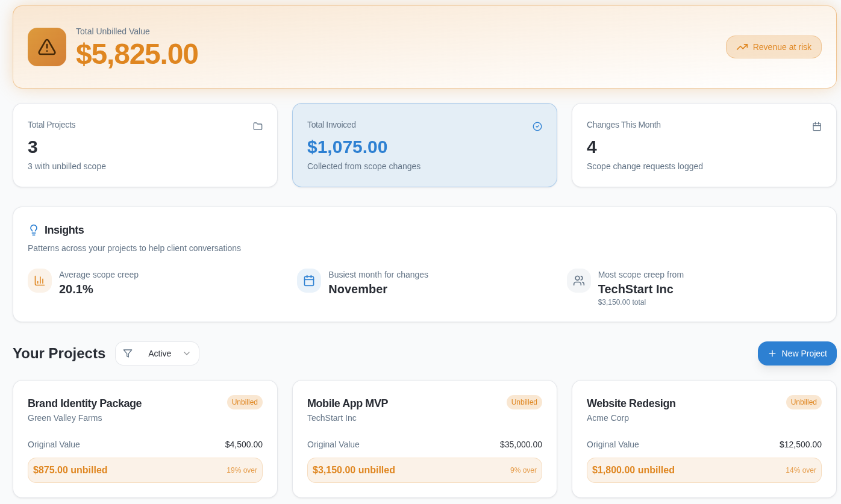Click the Unbilled badge on Mobile App MVP
841x504 pixels.
tap(524, 402)
